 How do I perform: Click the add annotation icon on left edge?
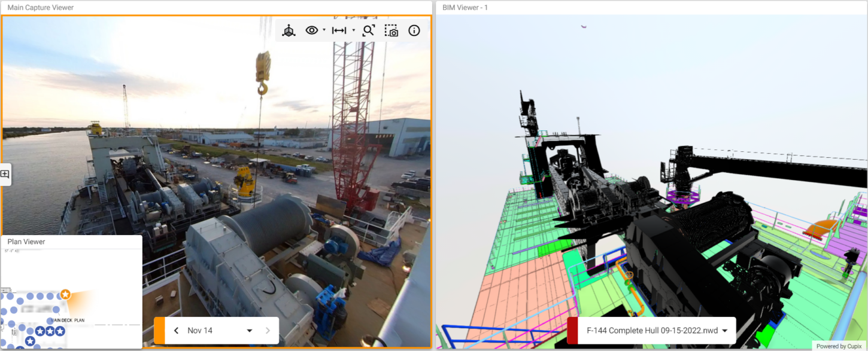coord(5,174)
